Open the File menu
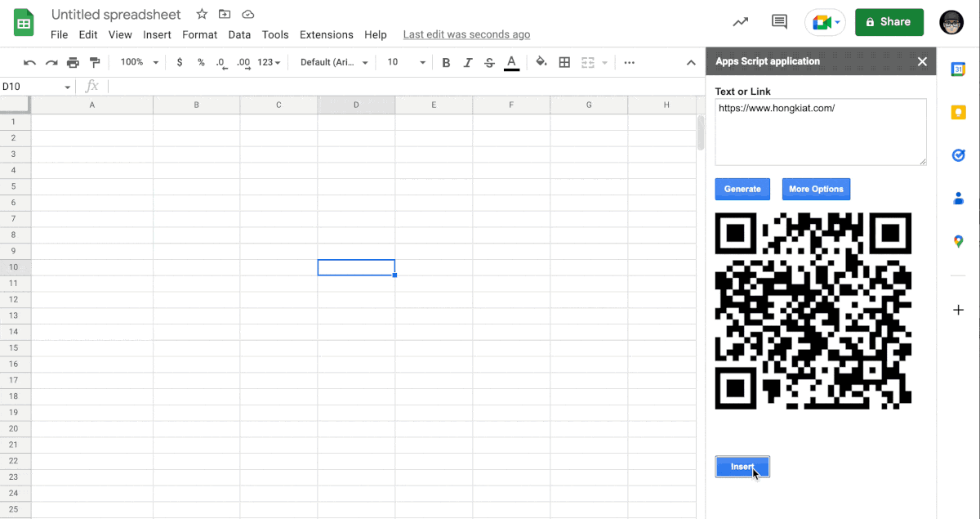The image size is (980, 519). pyautogui.click(x=59, y=34)
